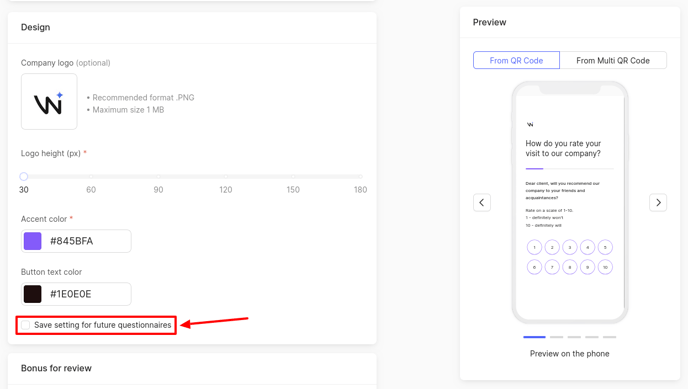Enable Save setting for future questionnaires

click(x=25, y=325)
